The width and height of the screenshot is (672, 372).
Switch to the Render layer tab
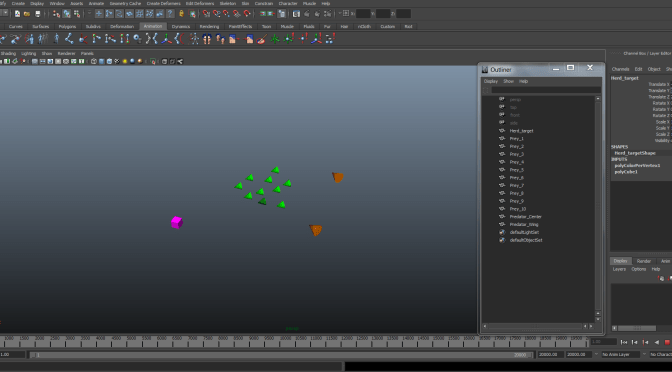tap(643, 261)
